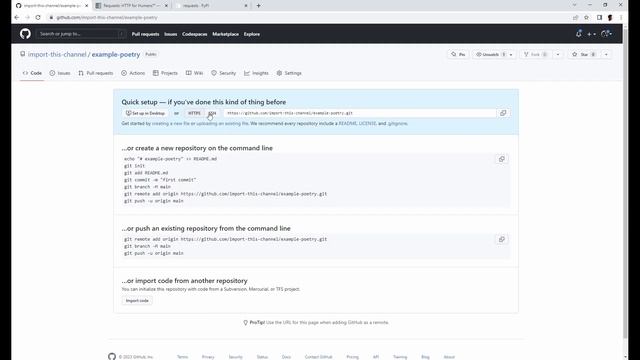Click the Set up in Desktop button
Image resolution: width=640 pixels, height=360 pixels.
145,113
